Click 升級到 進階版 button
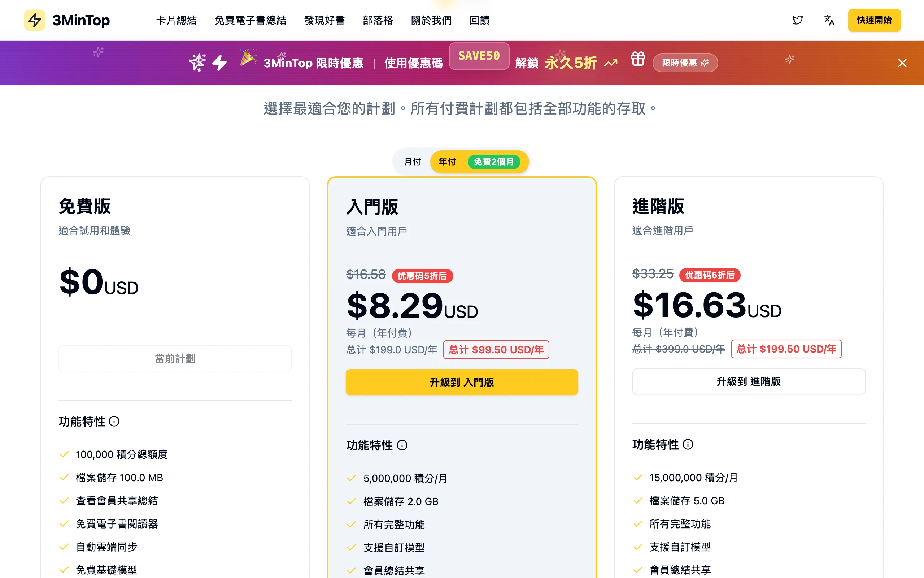924x578 pixels. (x=748, y=381)
